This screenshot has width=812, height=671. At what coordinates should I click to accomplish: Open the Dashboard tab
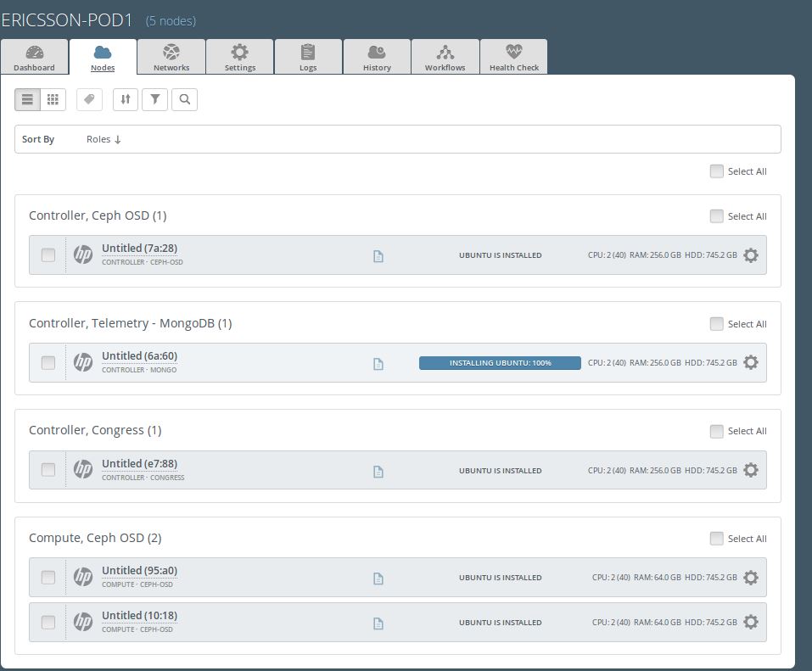tap(34, 57)
